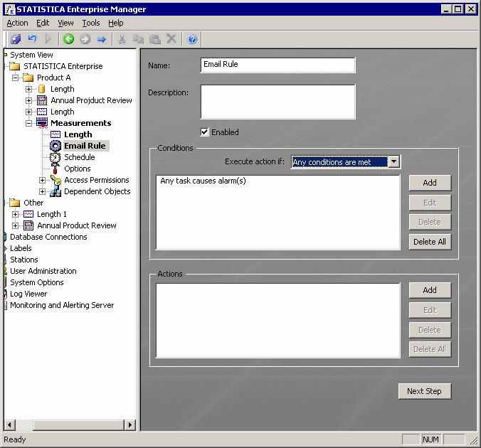Go back with the green arrow icon
Viewport: 481px width, 448px height.
(69, 39)
